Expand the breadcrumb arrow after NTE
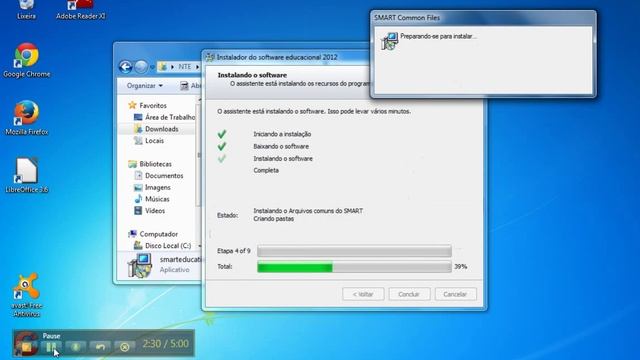Screen dimensions: 640x360 tap(197, 67)
